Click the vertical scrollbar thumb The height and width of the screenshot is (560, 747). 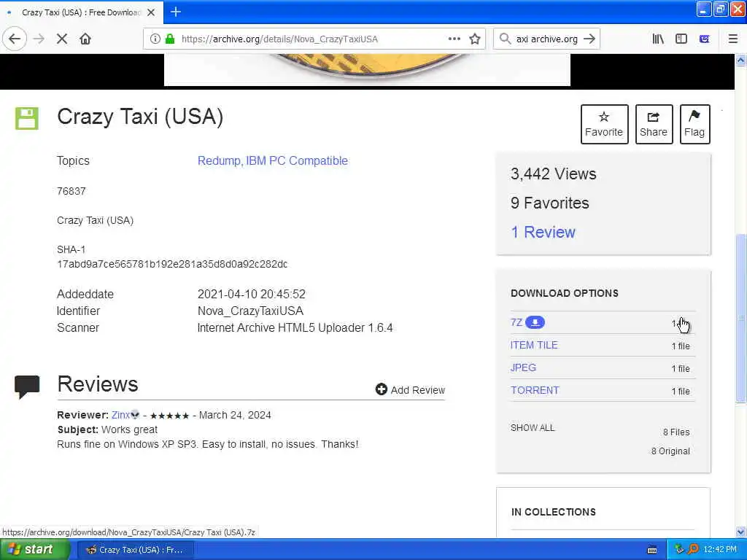coord(741,318)
